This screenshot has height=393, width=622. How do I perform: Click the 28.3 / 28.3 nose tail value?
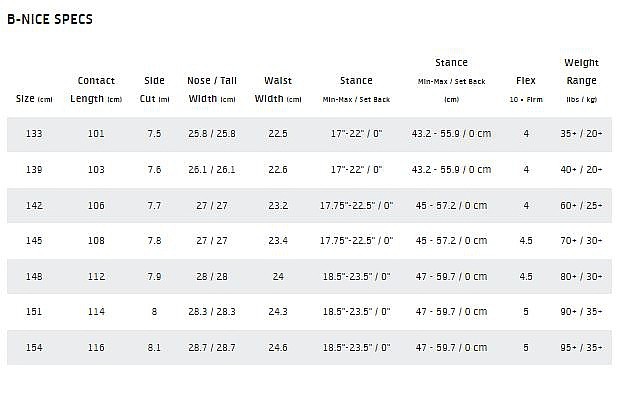tap(212, 312)
